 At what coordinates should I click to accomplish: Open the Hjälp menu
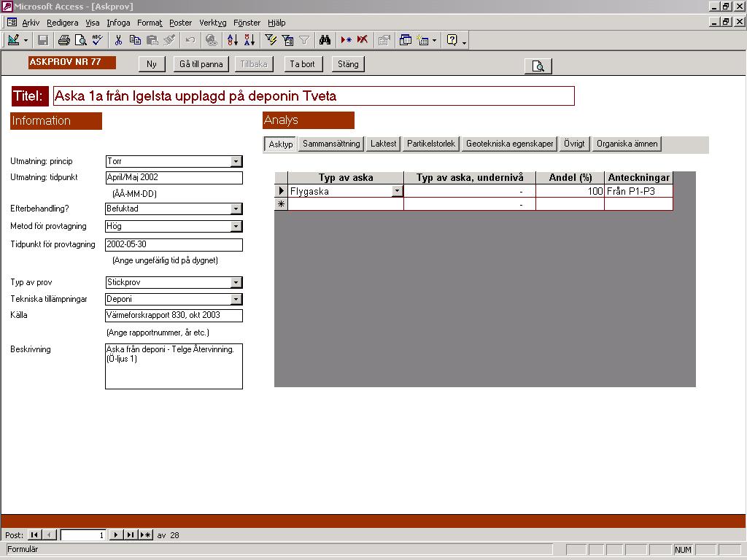276,23
